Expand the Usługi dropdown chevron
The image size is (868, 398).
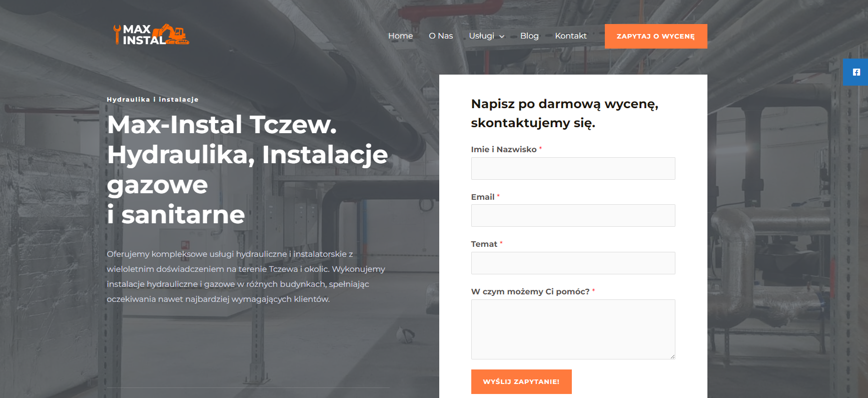coord(502,37)
